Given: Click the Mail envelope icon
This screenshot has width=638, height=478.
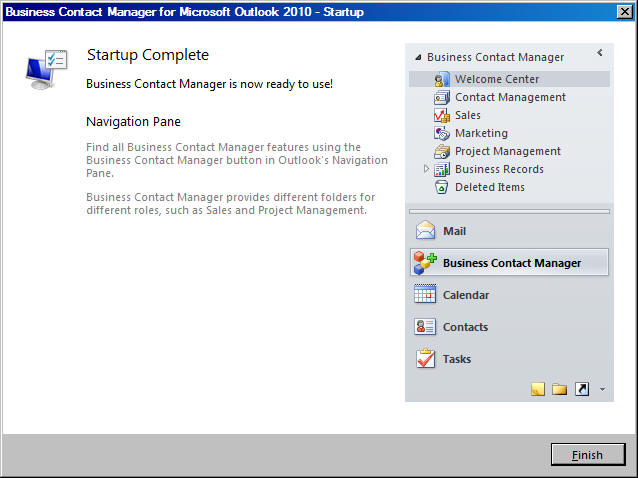Looking at the screenshot, I should pyautogui.click(x=426, y=231).
